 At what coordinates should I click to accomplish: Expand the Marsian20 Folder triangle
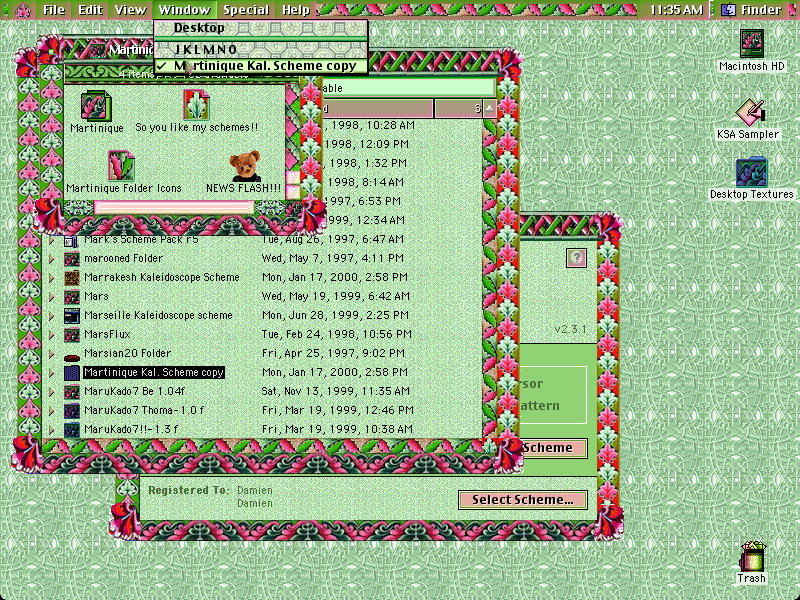[x=52, y=354]
